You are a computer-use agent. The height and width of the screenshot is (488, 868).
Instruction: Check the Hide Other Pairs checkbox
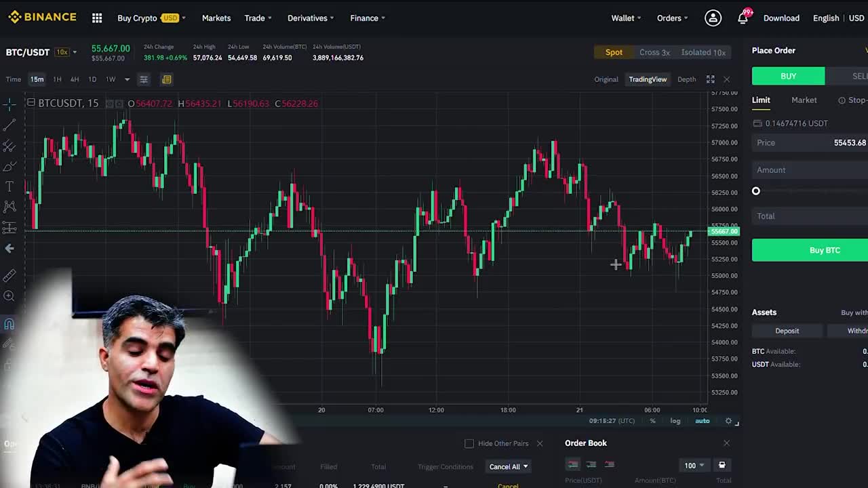[x=469, y=443]
